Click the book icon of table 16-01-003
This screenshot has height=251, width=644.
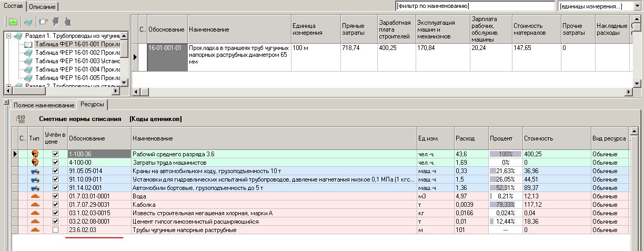(28, 61)
